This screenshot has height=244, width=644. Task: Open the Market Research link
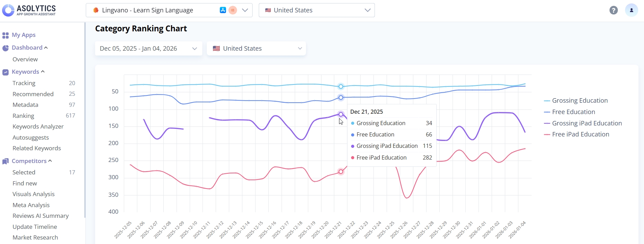pyautogui.click(x=35, y=237)
